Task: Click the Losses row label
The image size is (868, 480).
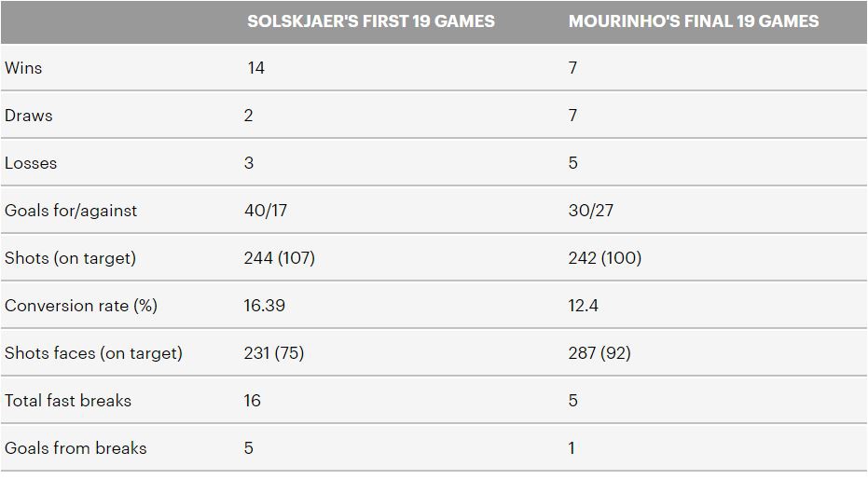Action: [31, 163]
